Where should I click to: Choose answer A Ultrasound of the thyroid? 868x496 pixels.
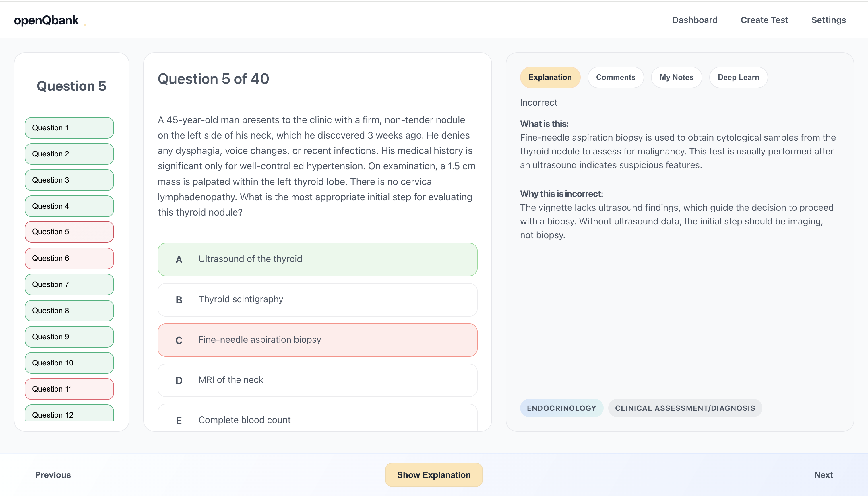317,259
